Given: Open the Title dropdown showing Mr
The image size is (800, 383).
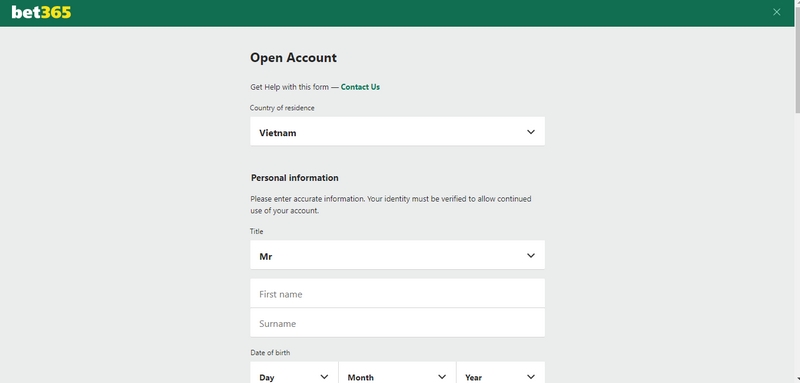Looking at the screenshot, I should coord(397,255).
